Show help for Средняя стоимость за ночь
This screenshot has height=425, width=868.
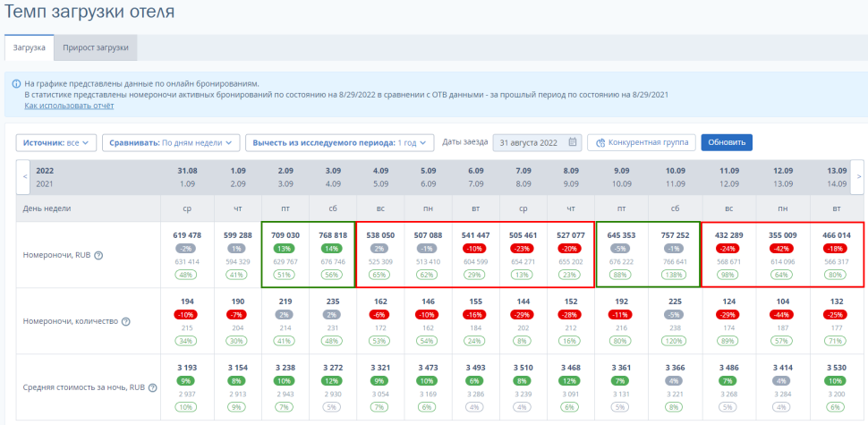[x=153, y=388]
